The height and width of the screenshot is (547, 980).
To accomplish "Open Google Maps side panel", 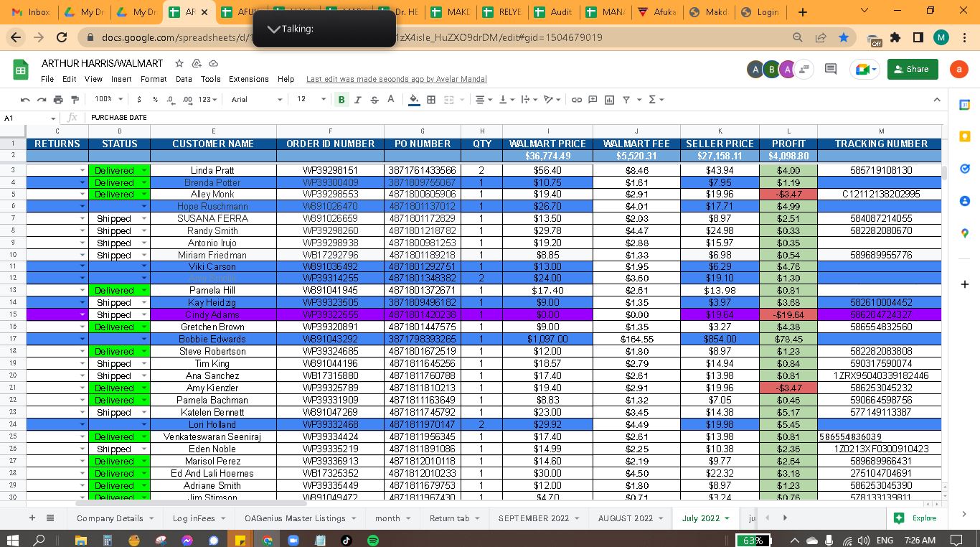I will tap(965, 233).
